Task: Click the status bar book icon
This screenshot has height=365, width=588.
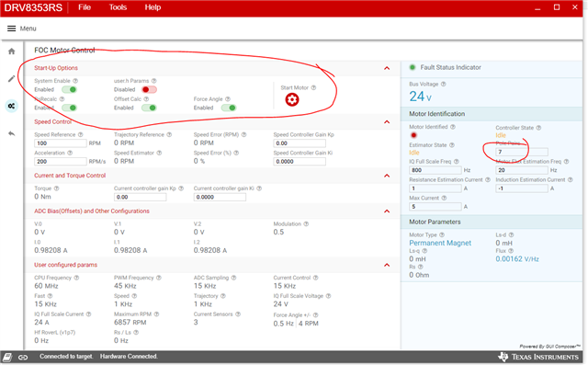Action: [7, 357]
